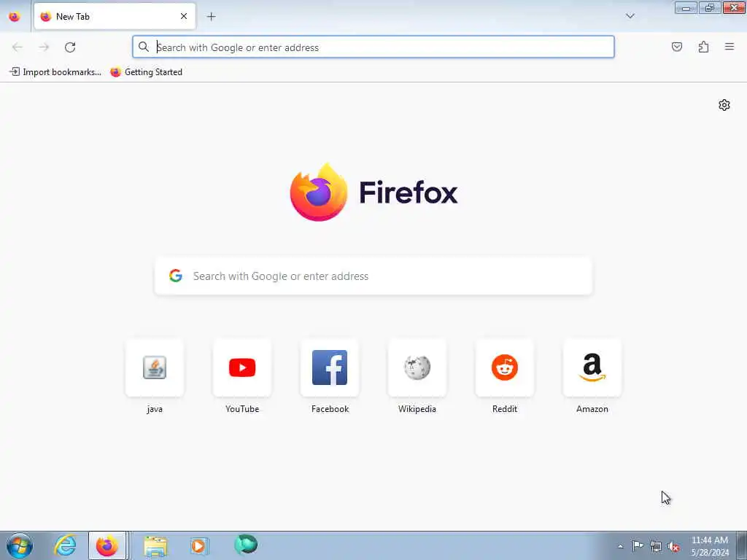Click Firefox taskbar button
This screenshot has width=747, height=560.
pyautogui.click(x=107, y=545)
